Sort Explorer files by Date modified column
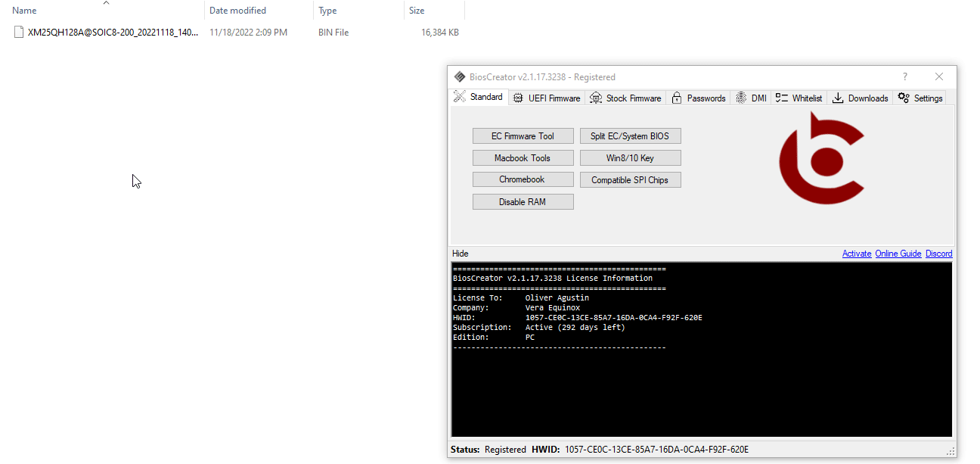The image size is (980, 464). click(259, 11)
